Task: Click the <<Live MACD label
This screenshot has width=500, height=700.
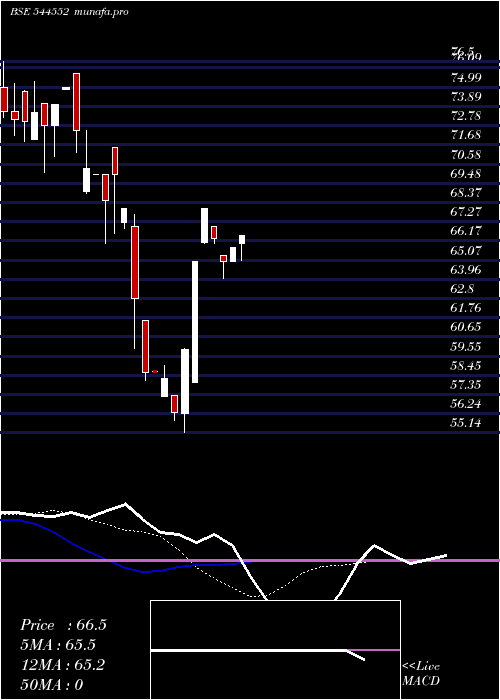Action: (421, 674)
